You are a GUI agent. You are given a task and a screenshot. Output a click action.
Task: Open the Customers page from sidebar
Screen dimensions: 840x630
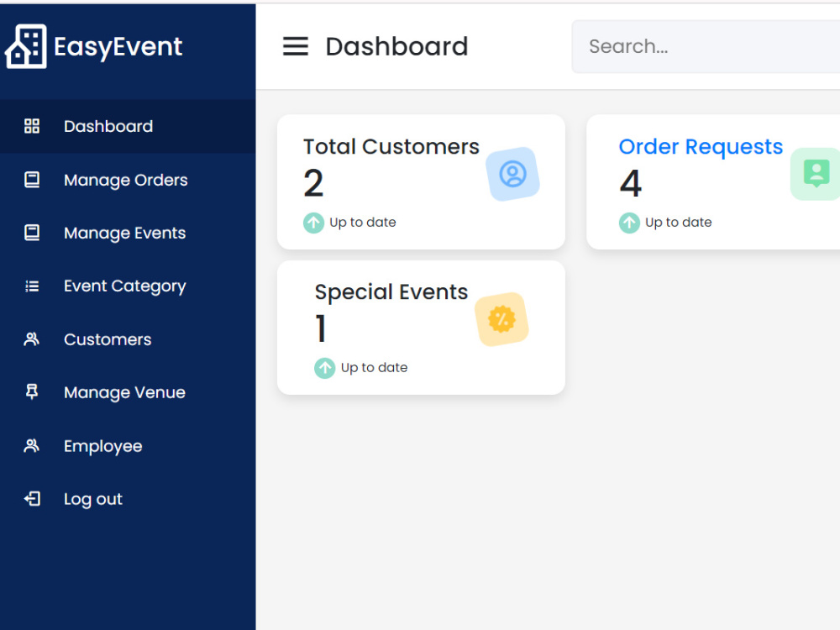(x=128, y=339)
